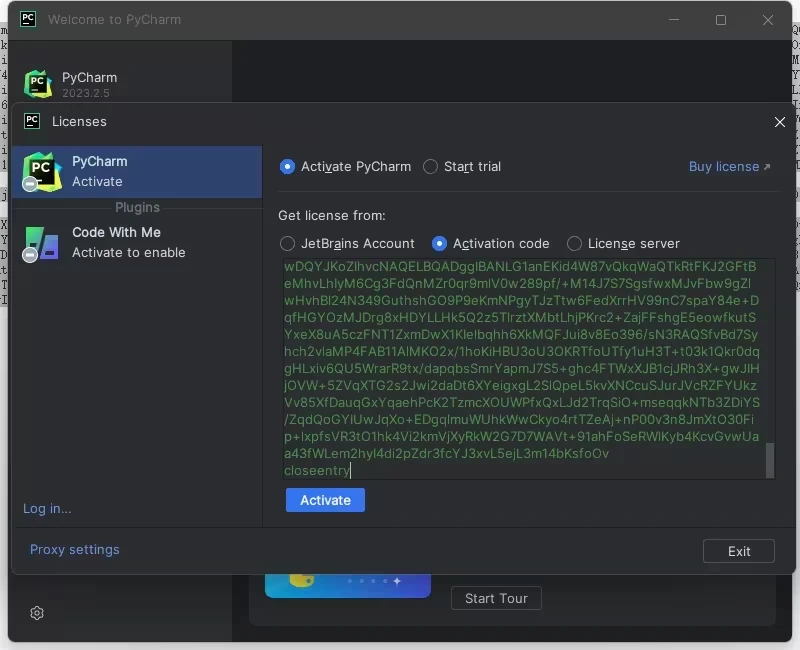The height and width of the screenshot is (650, 800).
Task: Close the Licenses dialog
Action: pyautogui.click(x=780, y=122)
